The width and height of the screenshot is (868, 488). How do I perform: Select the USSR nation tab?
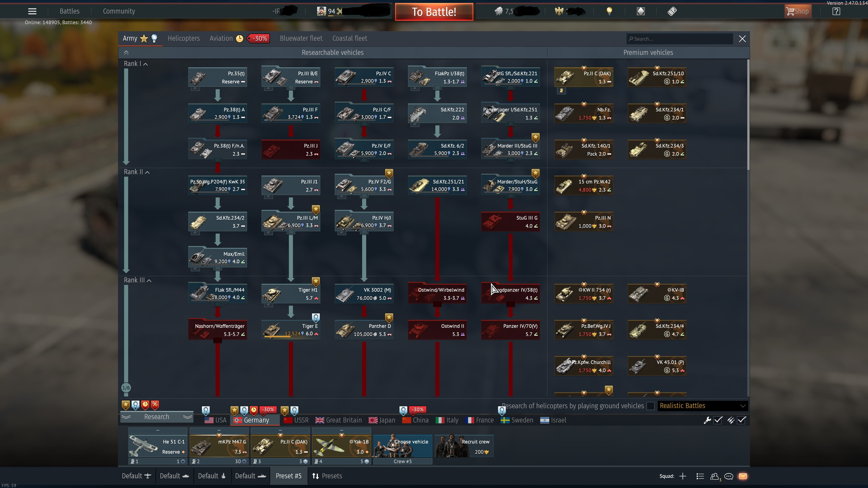pyautogui.click(x=297, y=420)
